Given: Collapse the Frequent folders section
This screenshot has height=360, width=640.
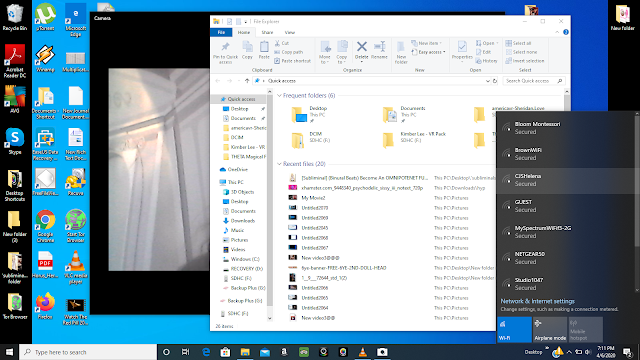Looking at the screenshot, I should tap(279, 96).
